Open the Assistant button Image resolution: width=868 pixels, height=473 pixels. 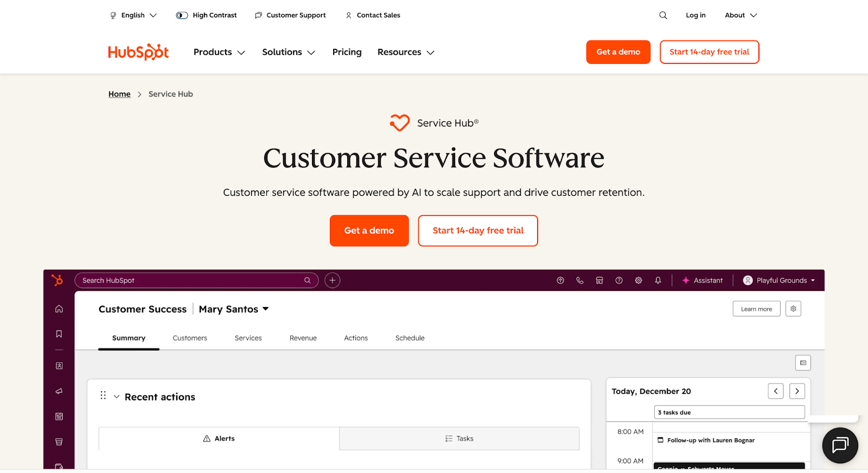click(703, 280)
